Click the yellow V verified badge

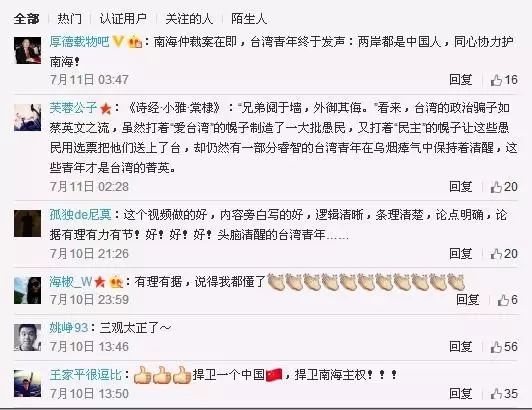pos(118,41)
